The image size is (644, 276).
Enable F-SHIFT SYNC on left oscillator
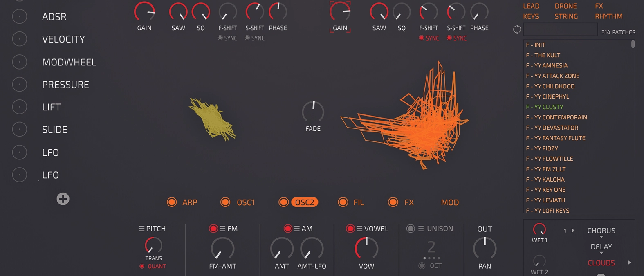pyautogui.click(x=220, y=38)
